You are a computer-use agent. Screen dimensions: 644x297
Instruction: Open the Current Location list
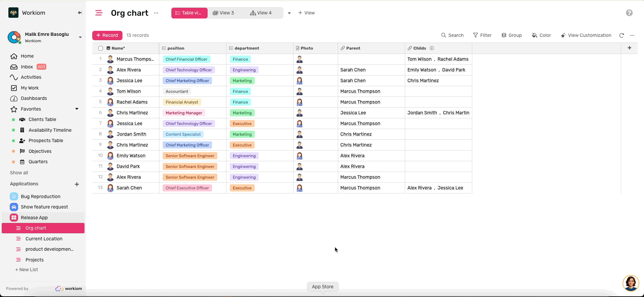[x=44, y=239]
